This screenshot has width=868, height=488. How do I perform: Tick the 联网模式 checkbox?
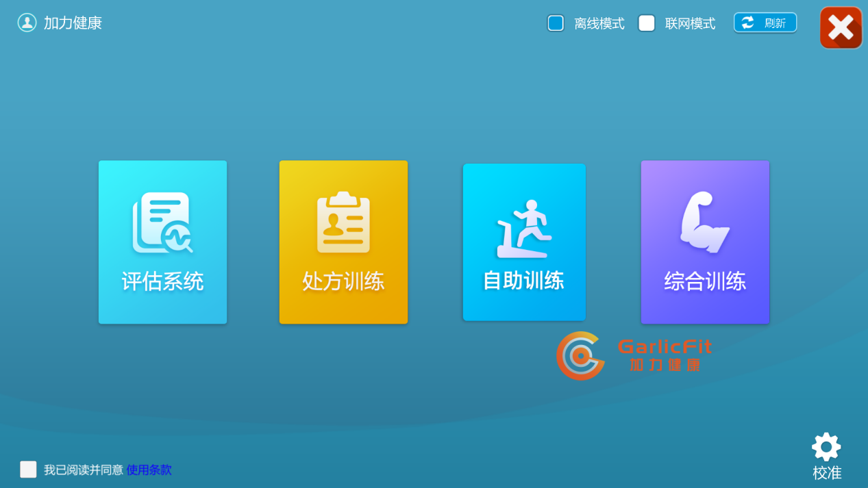[646, 23]
